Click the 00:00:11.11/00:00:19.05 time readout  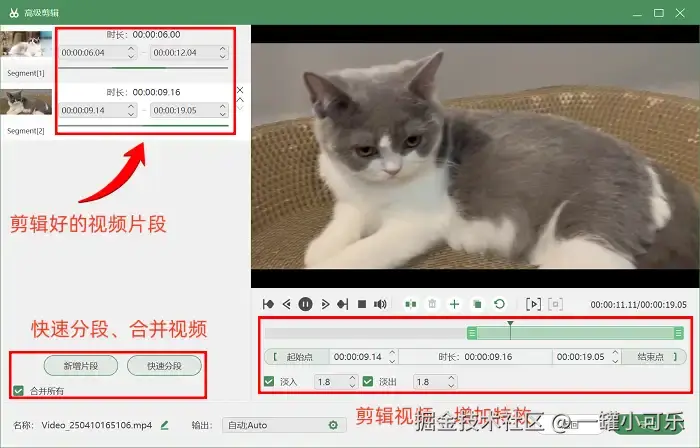pos(638,305)
